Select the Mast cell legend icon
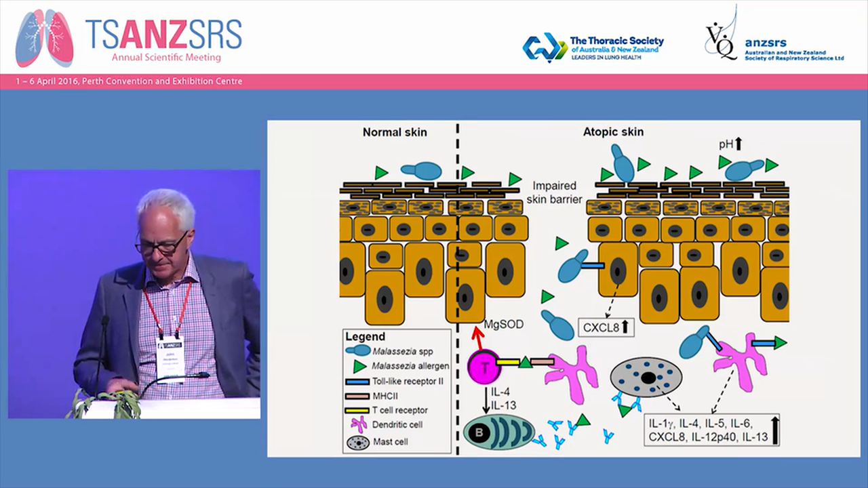Viewport: 868px width, 488px height. (x=358, y=441)
